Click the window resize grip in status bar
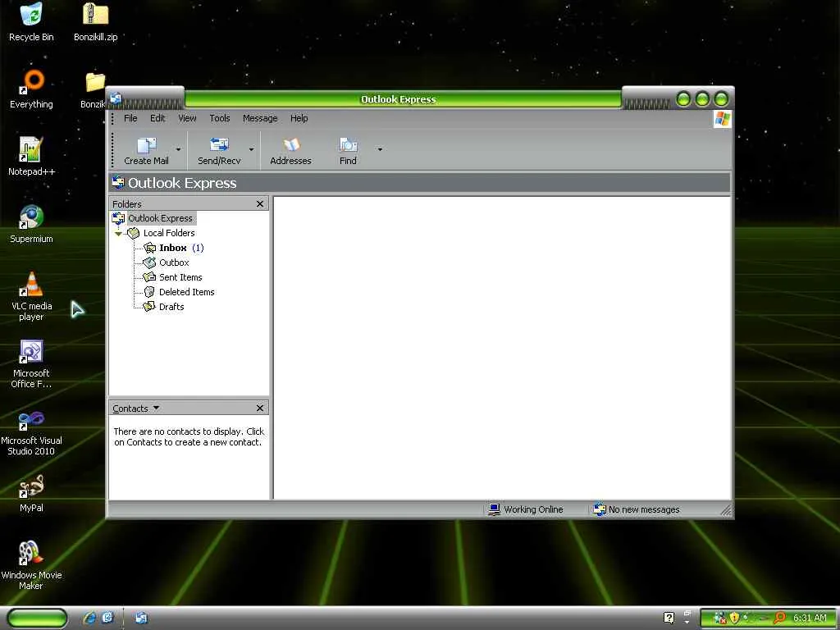The image size is (840, 630). [726, 510]
